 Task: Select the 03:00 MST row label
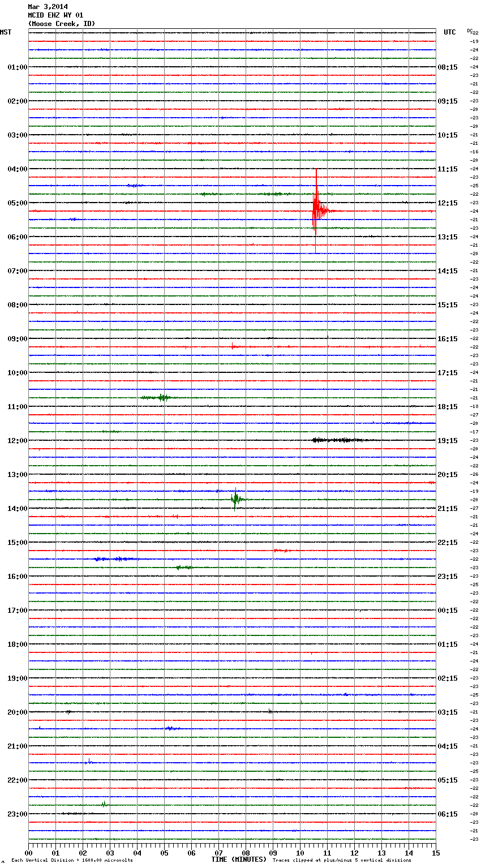coord(18,135)
